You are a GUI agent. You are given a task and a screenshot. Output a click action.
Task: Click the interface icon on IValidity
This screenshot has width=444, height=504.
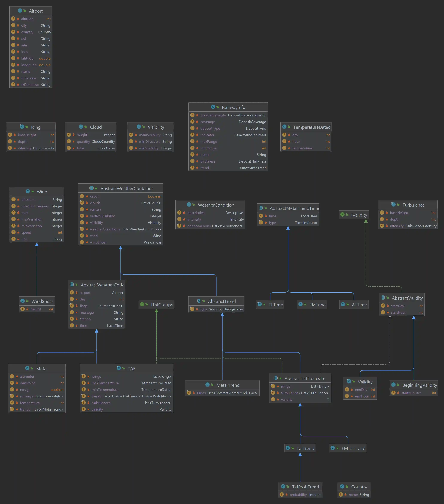coord(343,215)
